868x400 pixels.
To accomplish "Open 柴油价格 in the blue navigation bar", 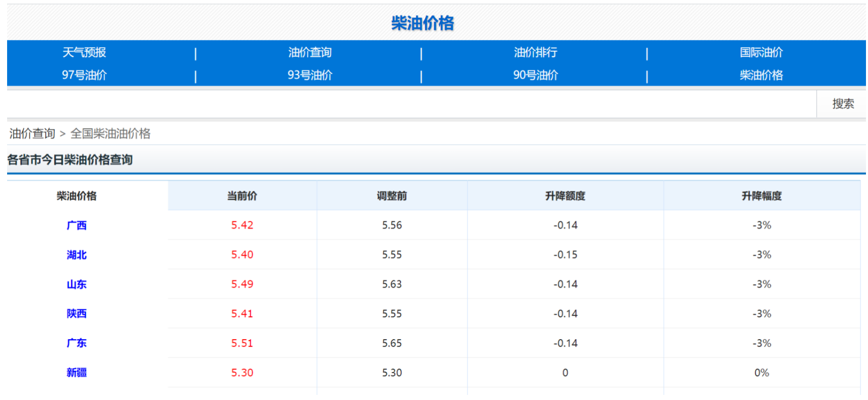I will coord(761,75).
